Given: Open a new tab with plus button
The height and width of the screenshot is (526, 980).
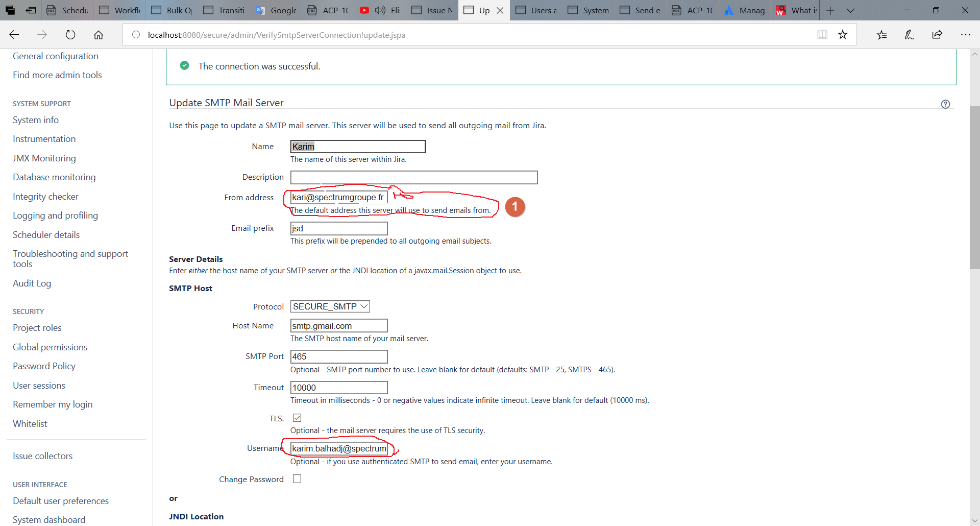Looking at the screenshot, I should coord(830,10).
